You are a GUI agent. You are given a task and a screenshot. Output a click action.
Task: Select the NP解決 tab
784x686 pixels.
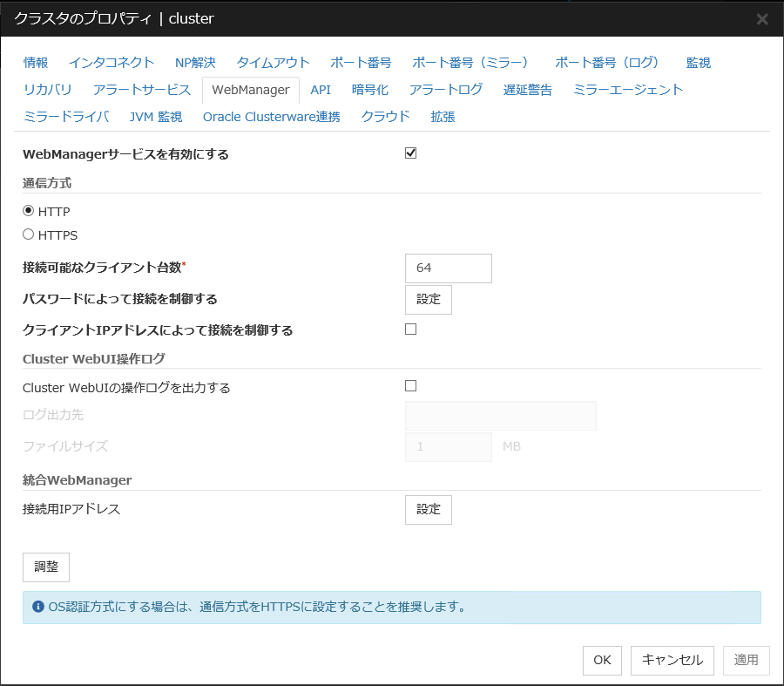[194, 63]
